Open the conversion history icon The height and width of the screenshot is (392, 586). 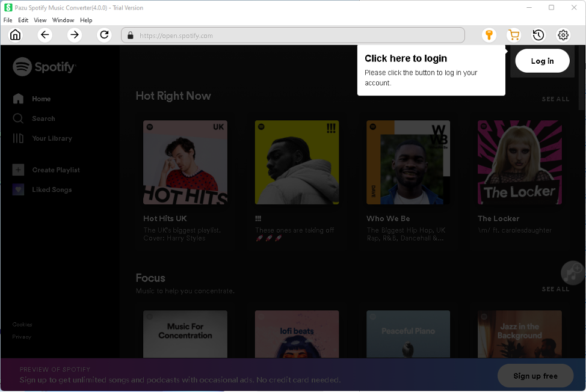(538, 35)
